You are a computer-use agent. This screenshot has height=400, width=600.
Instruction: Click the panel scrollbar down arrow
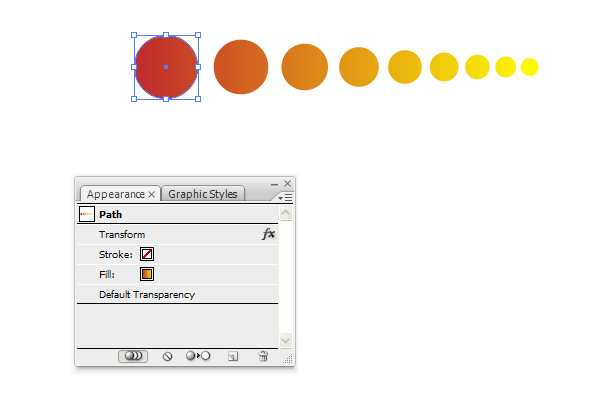286,340
